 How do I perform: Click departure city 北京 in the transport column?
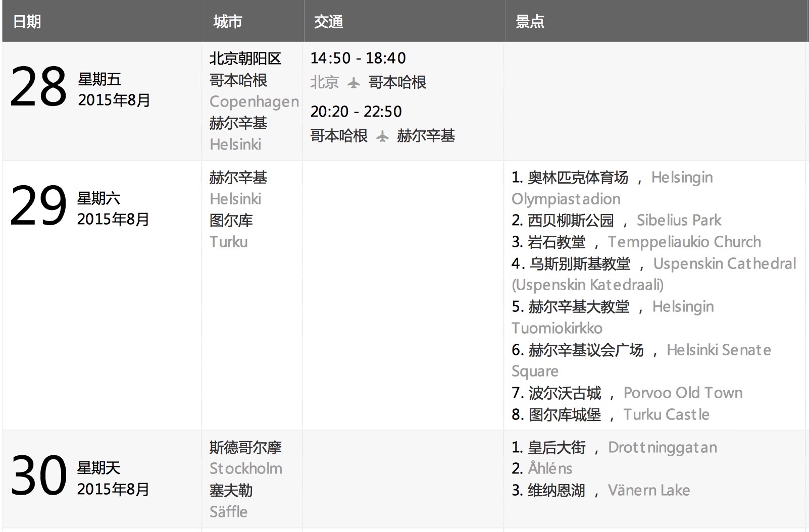[x=324, y=82]
